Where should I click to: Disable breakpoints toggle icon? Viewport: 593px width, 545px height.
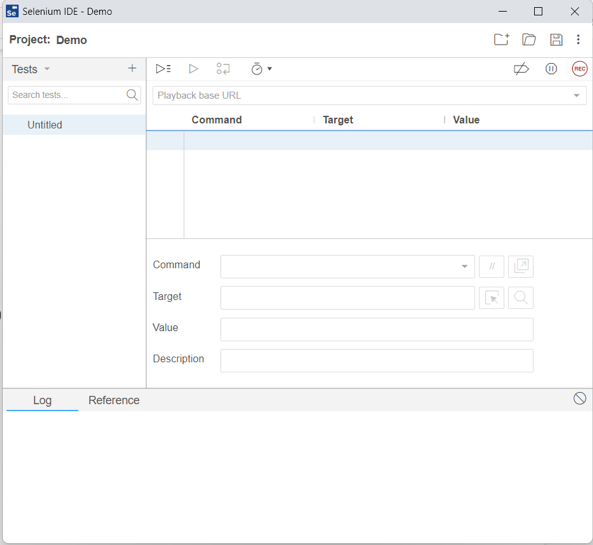521,69
